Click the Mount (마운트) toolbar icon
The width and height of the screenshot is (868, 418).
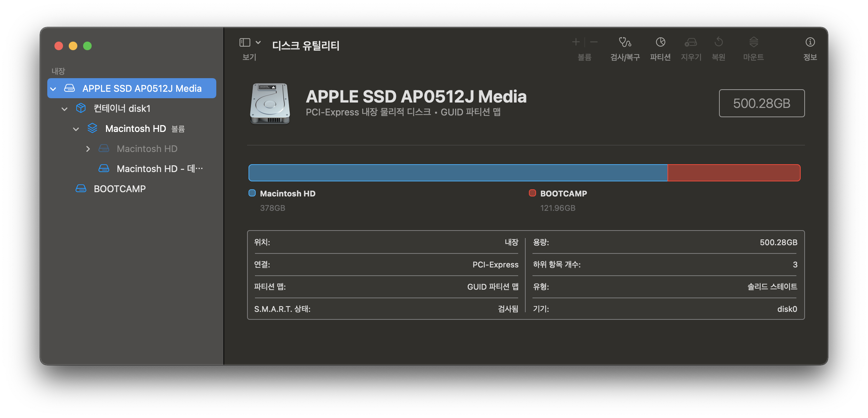click(x=753, y=42)
